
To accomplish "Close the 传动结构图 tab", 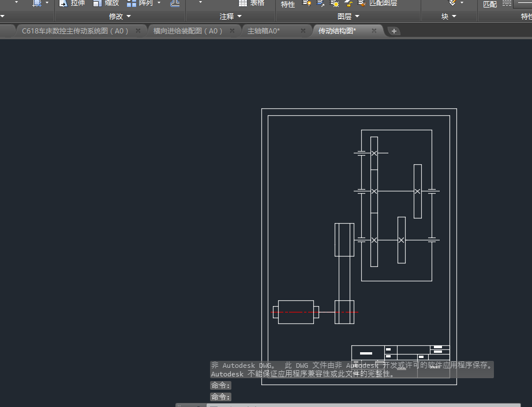I will pyautogui.click(x=374, y=31).
